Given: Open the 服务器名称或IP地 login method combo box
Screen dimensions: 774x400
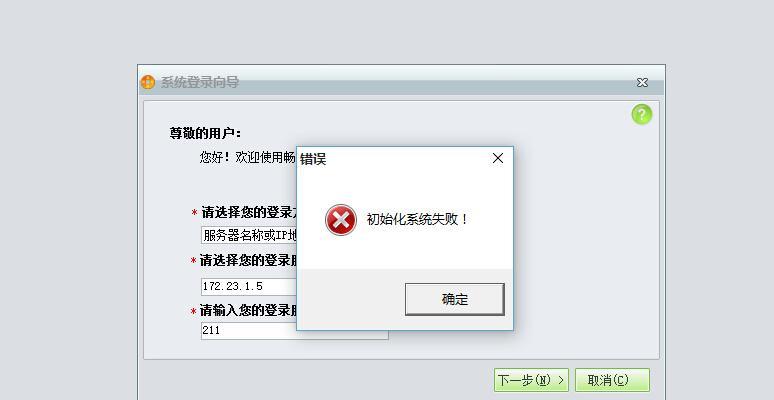Looking at the screenshot, I should coord(249,235).
